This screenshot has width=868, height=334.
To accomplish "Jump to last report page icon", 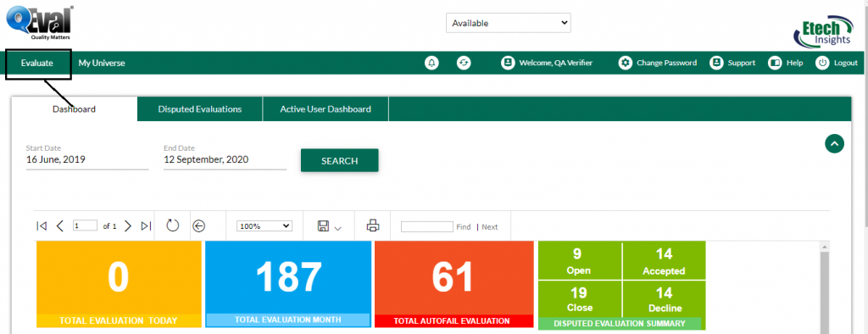I will point(146,226).
